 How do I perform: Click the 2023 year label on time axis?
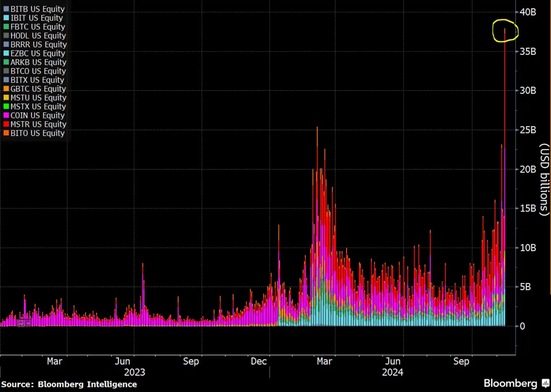tap(134, 372)
